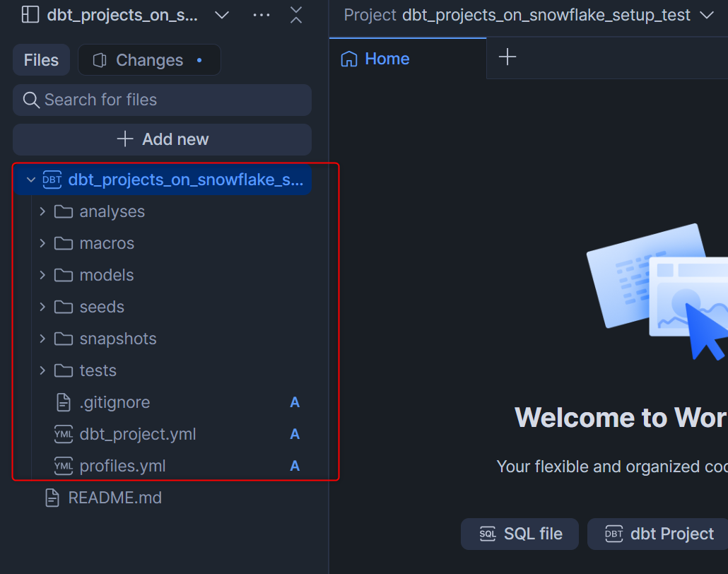This screenshot has width=728, height=574.
Task: Click the snapshots folder label
Action: click(118, 339)
